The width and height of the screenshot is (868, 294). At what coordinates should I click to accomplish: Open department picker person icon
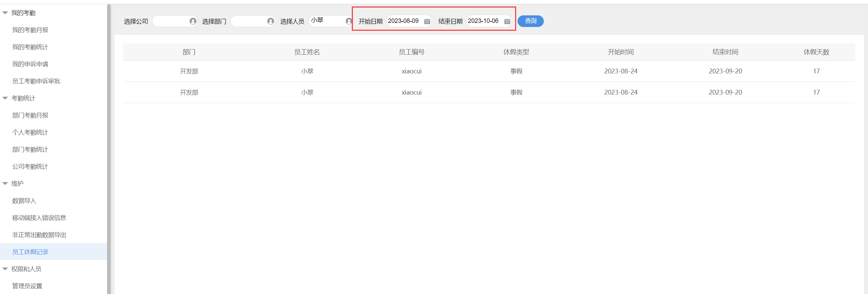coord(271,21)
